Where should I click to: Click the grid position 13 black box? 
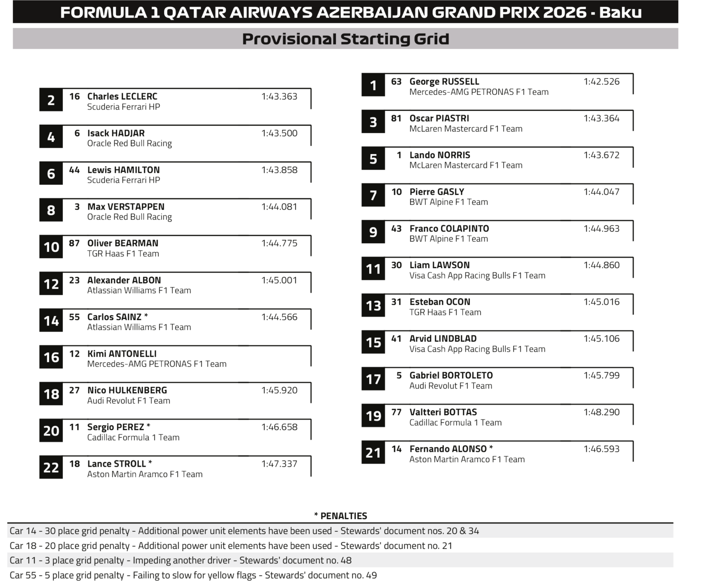[373, 306]
